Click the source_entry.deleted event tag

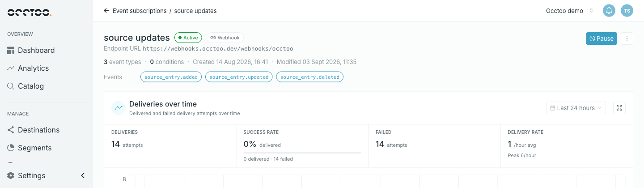pos(309,77)
